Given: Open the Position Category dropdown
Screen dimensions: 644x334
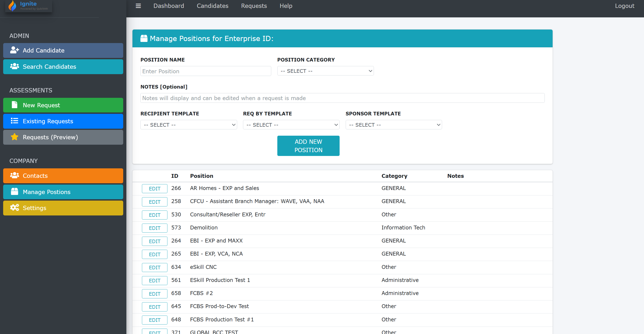Looking at the screenshot, I should coord(325,71).
